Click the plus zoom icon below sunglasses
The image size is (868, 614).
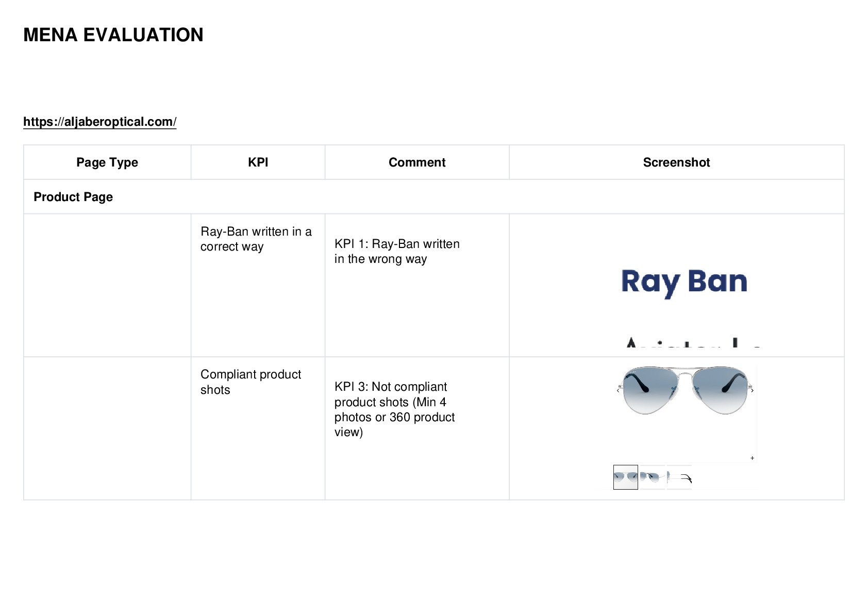click(753, 458)
